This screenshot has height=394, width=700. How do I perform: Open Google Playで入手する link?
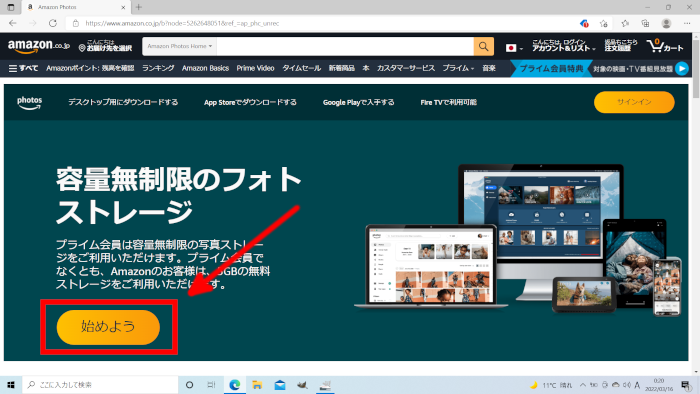(x=358, y=102)
